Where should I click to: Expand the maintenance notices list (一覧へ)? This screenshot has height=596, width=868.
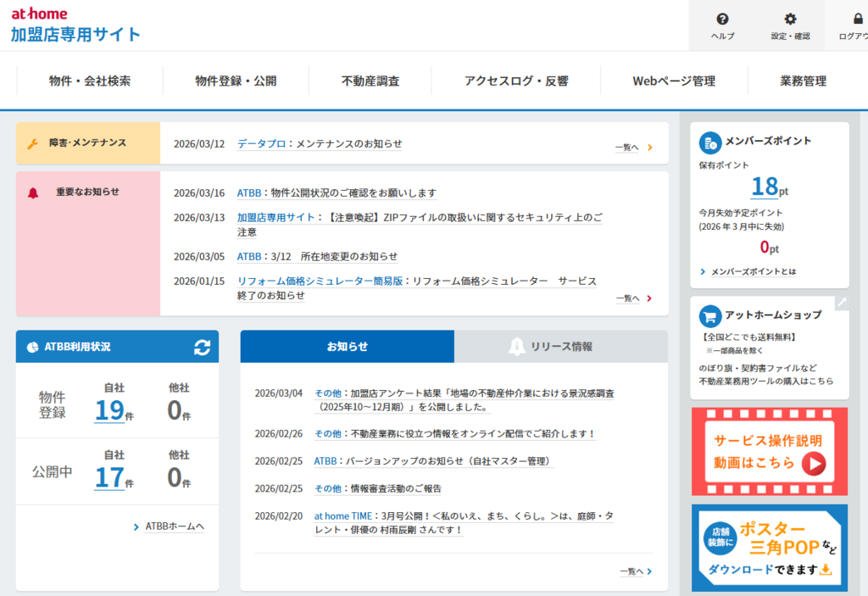[x=633, y=148]
